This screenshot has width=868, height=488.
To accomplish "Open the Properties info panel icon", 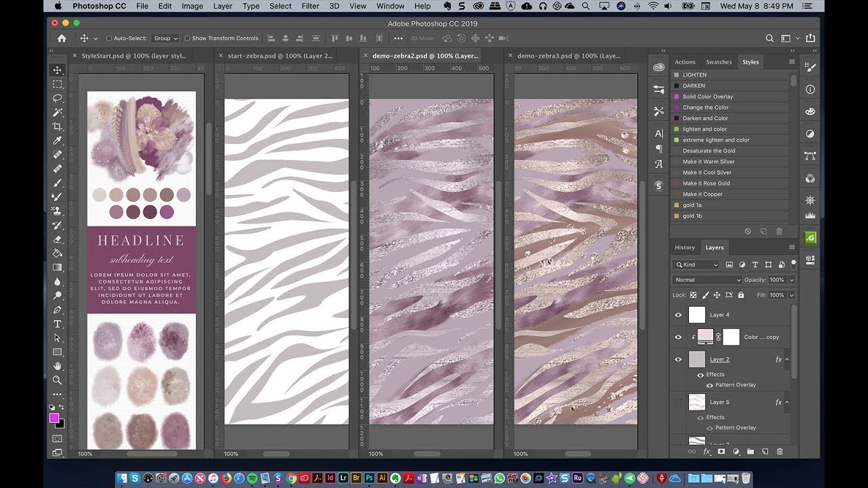I will click(810, 89).
